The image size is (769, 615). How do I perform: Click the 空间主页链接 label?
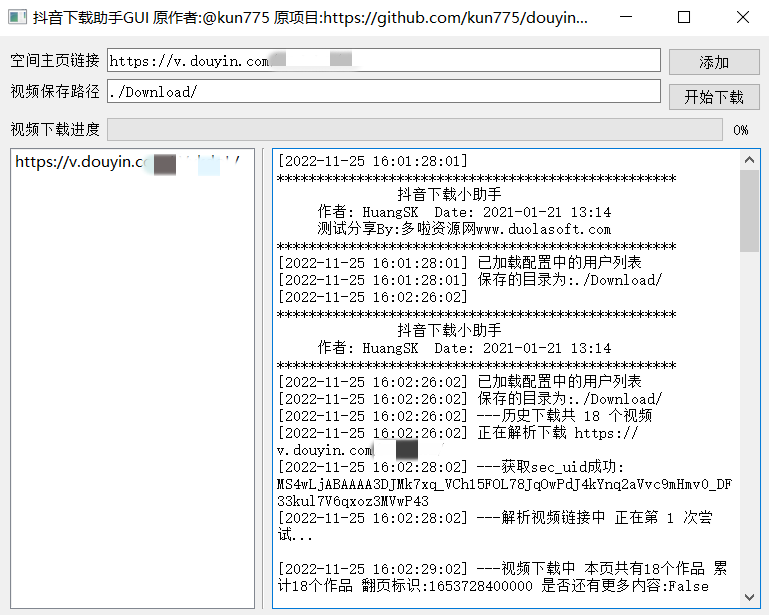pyautogui.click(x=55, y=60)
